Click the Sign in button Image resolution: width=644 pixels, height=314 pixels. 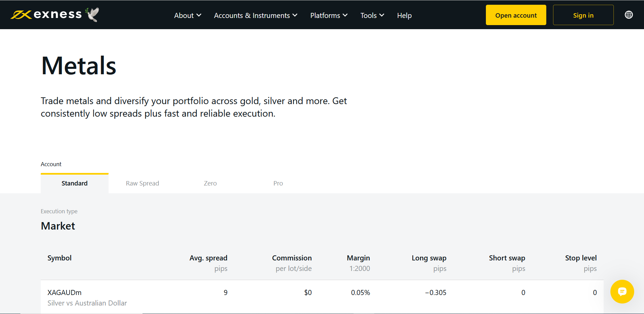583,15
